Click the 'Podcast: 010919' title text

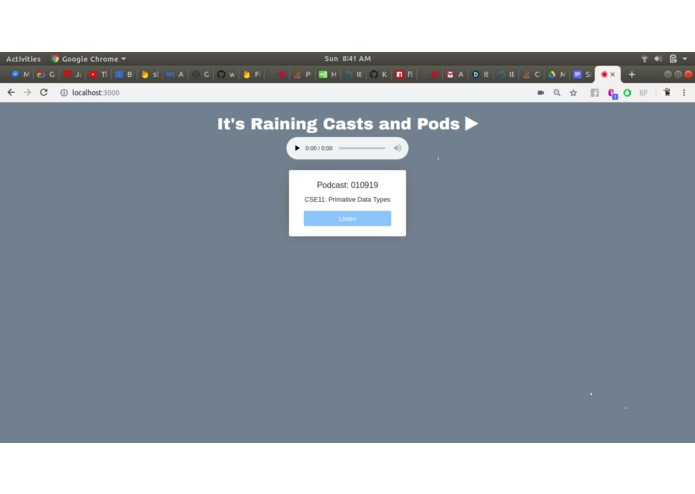pos(348,185)
